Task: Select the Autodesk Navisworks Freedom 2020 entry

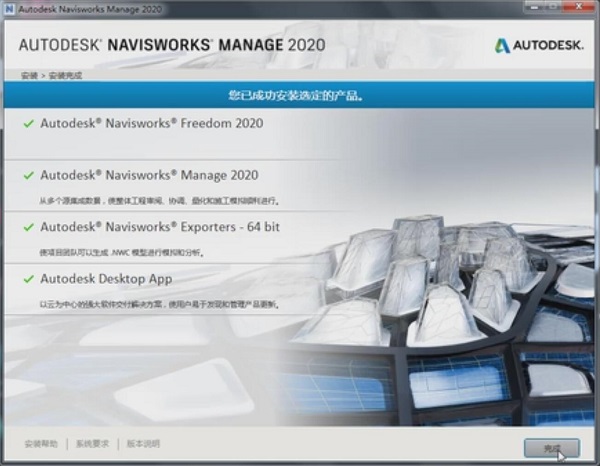Action: point(152,123)
